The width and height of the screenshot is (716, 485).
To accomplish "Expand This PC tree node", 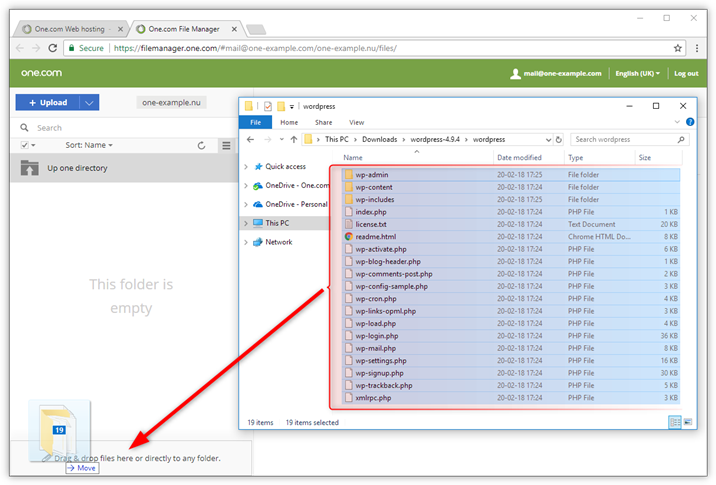I will point(246,223).
